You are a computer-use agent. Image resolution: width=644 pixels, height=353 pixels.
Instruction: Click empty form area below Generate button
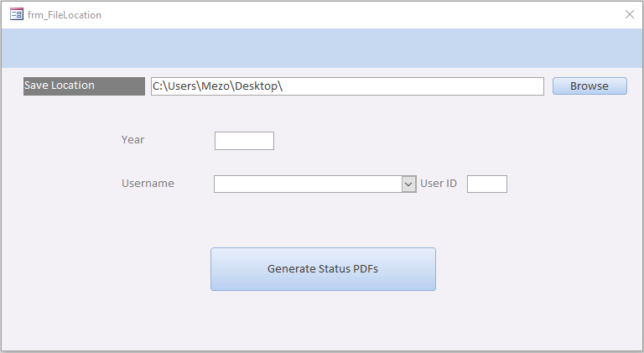coord(323,320)
